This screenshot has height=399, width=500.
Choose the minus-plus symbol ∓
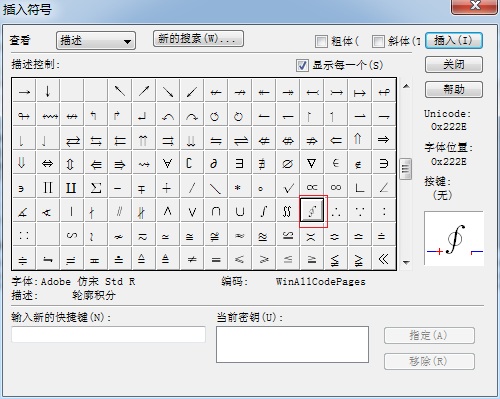(x=144, y=187)
